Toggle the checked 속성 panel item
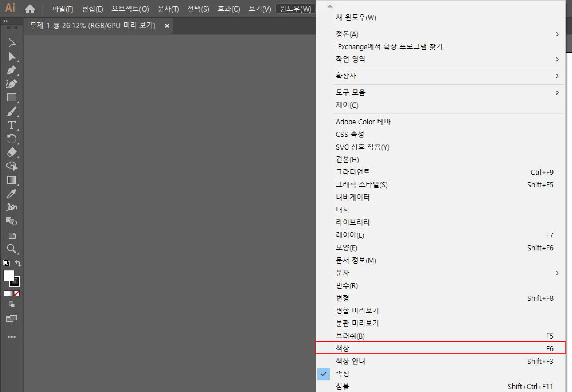This screenshot has width=572, height=392. tap(342, 374)
